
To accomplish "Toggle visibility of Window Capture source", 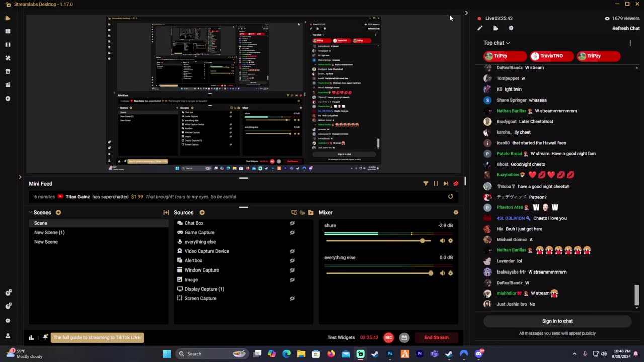I will (x=292, y=270).
